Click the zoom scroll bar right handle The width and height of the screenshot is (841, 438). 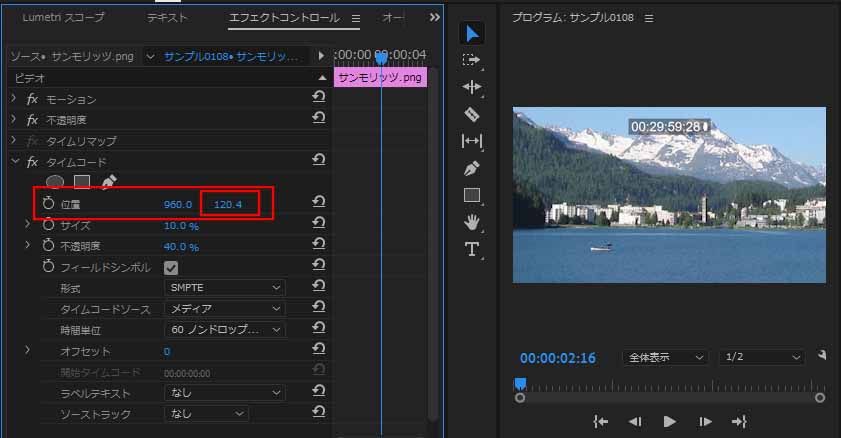[x=820, y=398]
